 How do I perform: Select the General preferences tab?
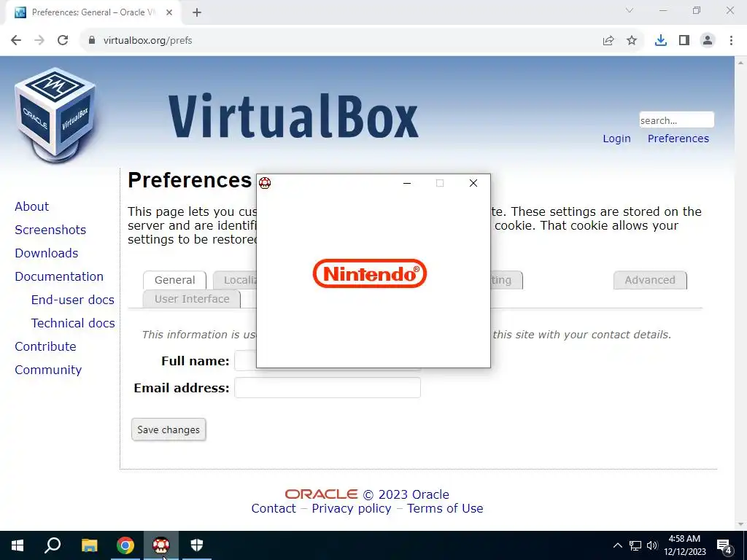point(175,280)
